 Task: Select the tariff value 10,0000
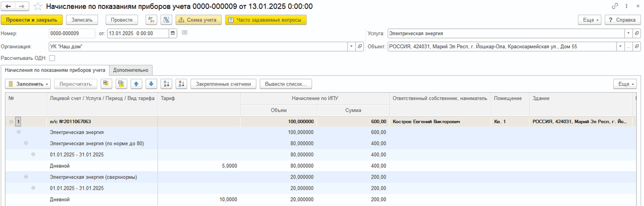pyautogui.click(x=228, y=199)
